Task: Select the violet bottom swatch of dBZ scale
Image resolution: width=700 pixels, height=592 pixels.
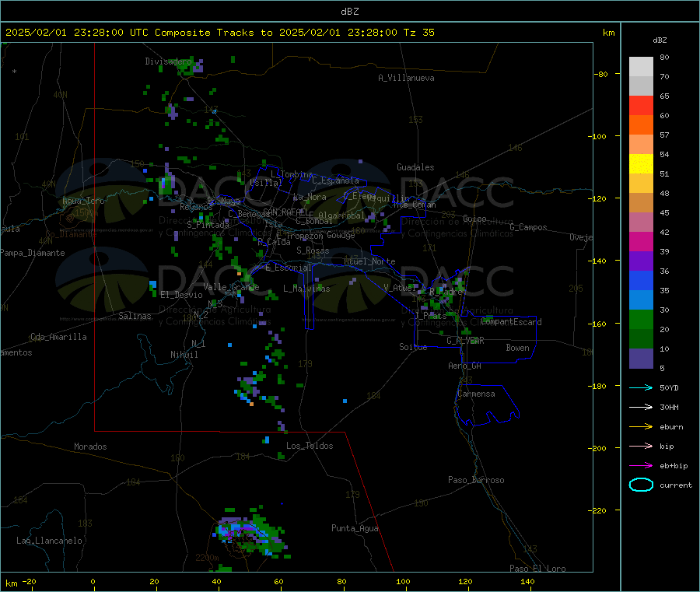Action: [x=641, y=359]
